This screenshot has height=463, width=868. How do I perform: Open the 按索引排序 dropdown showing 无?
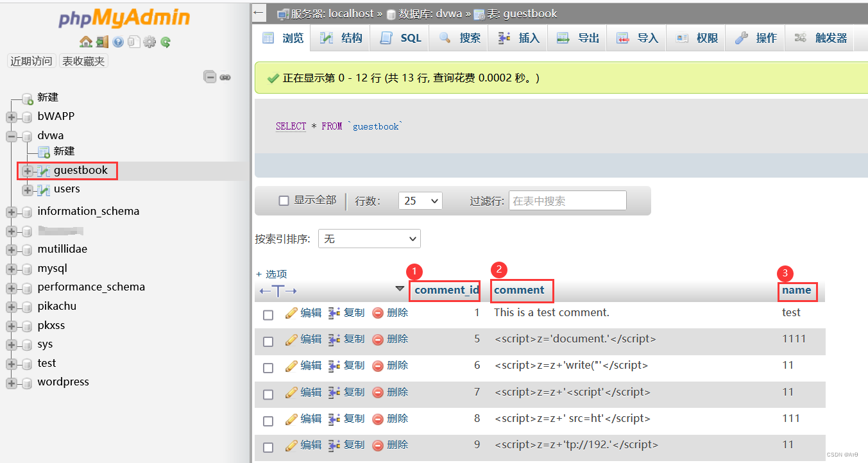tap(370, 239)
